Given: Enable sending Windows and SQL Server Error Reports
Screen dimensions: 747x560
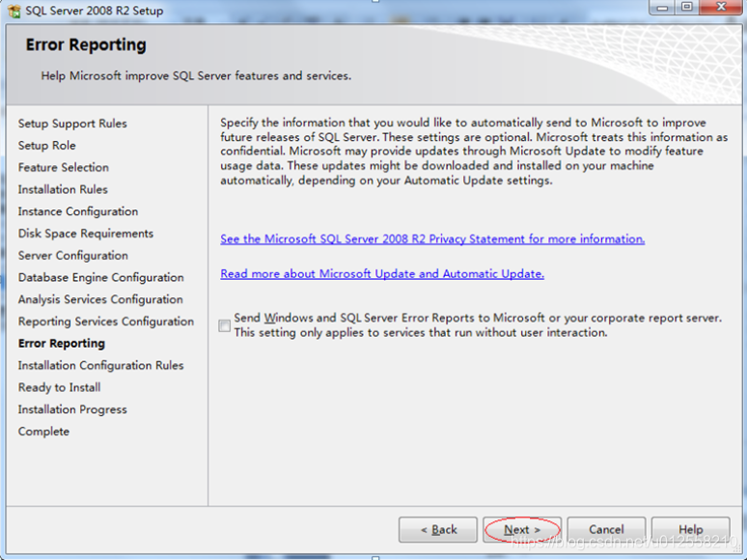Looking at the screenshot, I should tap(224, 325).
